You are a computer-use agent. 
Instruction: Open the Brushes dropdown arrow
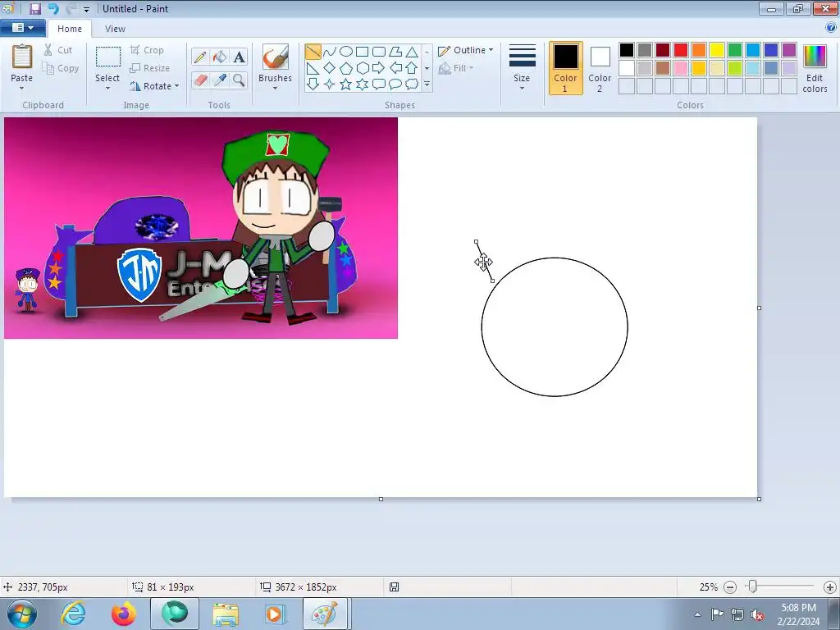click(x=276, y=89)
